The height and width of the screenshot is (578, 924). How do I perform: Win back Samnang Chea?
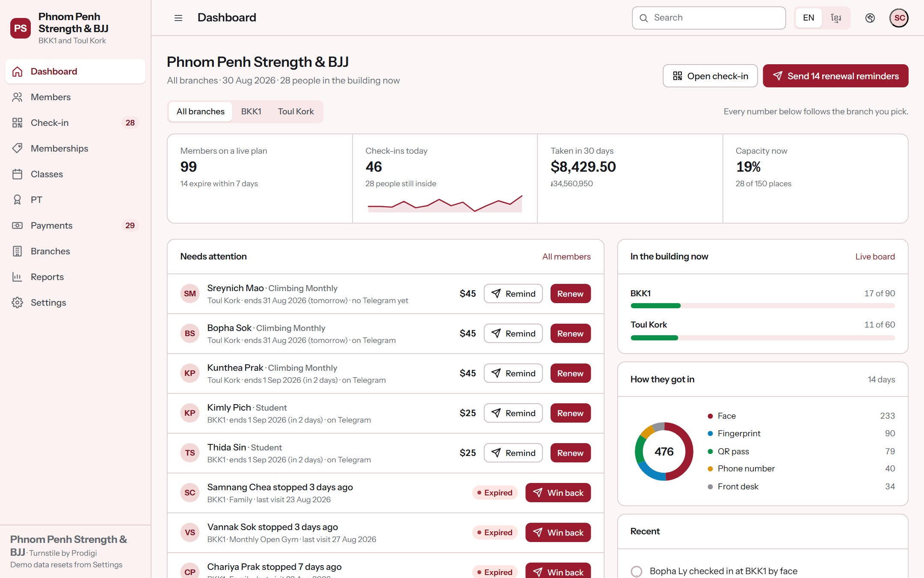558,493
